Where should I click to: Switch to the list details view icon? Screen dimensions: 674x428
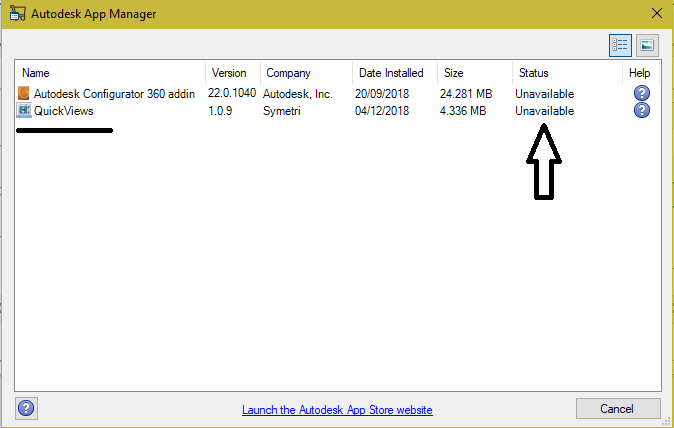point(620,45)
